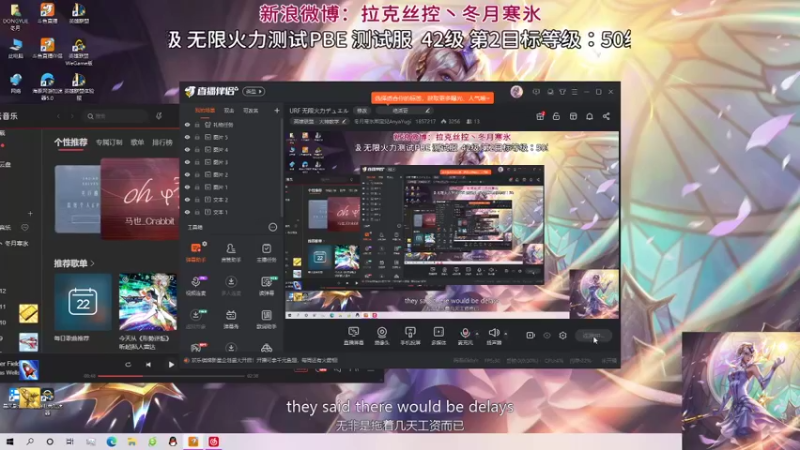Open the virtual avatar tool in toolbox

pyautogui.click(x=196, y=285)
